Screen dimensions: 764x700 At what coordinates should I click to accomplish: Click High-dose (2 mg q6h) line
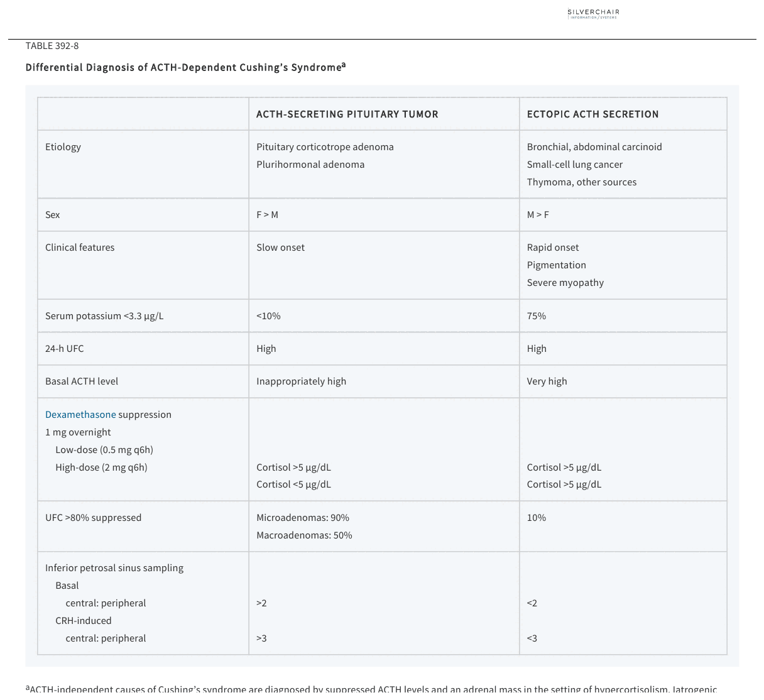101,468
